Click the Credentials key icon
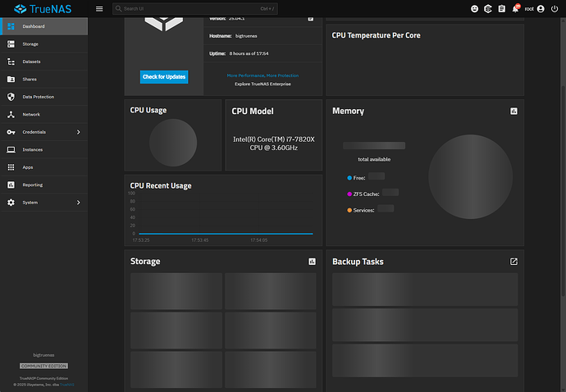 [x=11, y=132]
